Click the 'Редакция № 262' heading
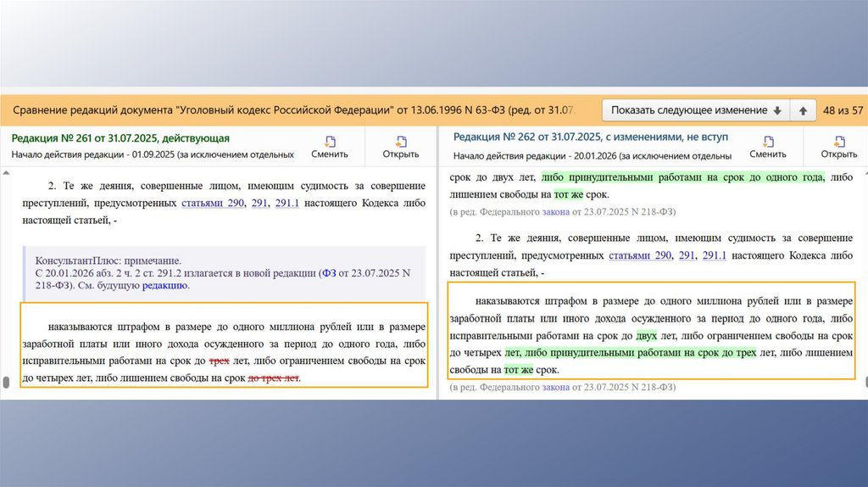 591,137
